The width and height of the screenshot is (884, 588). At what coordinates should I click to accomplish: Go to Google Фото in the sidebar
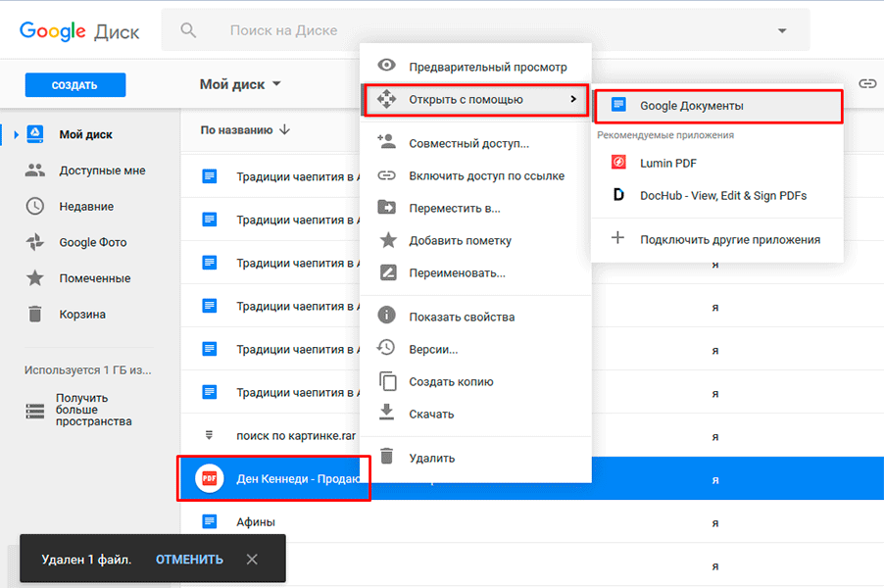pyautogui.click(x=92, y=242)
